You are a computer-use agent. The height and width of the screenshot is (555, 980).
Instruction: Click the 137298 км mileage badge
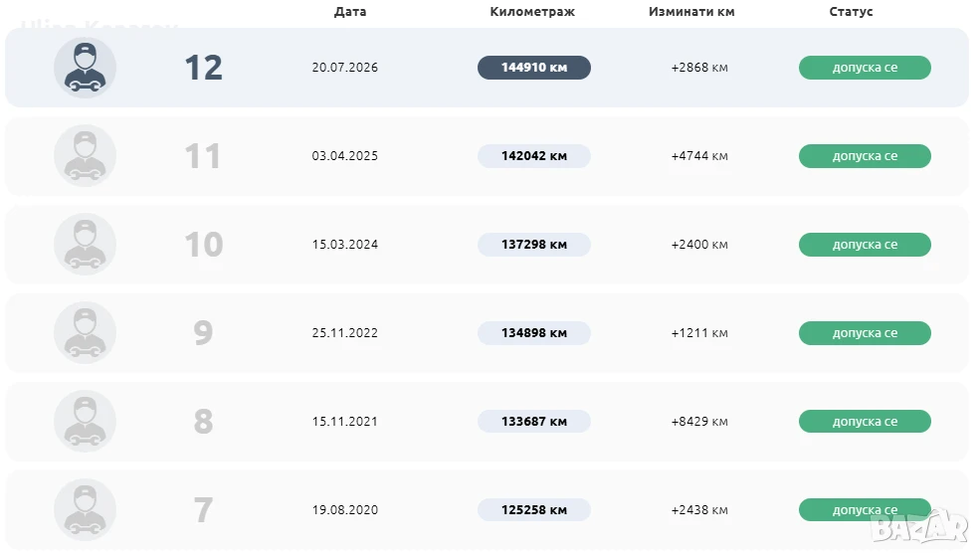pyautogui.click(x=533, y=245)
